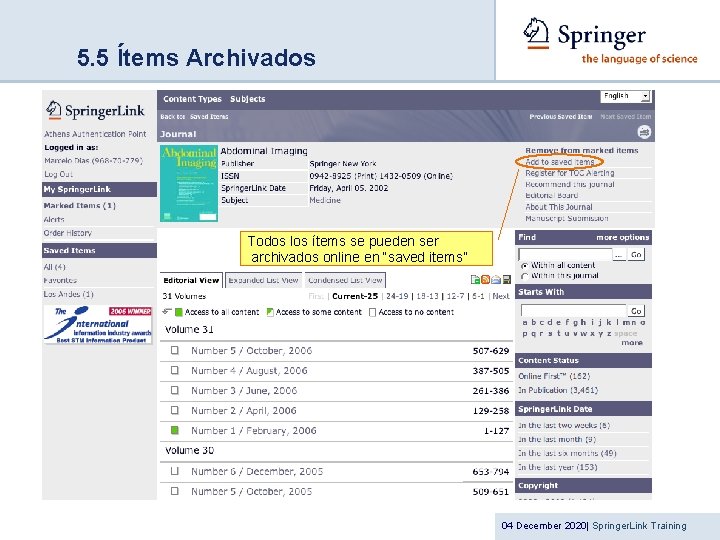Select the Within all content radio button
This screenshot has height=540, width=720.
pyautogui.click(x=524, y=265)
